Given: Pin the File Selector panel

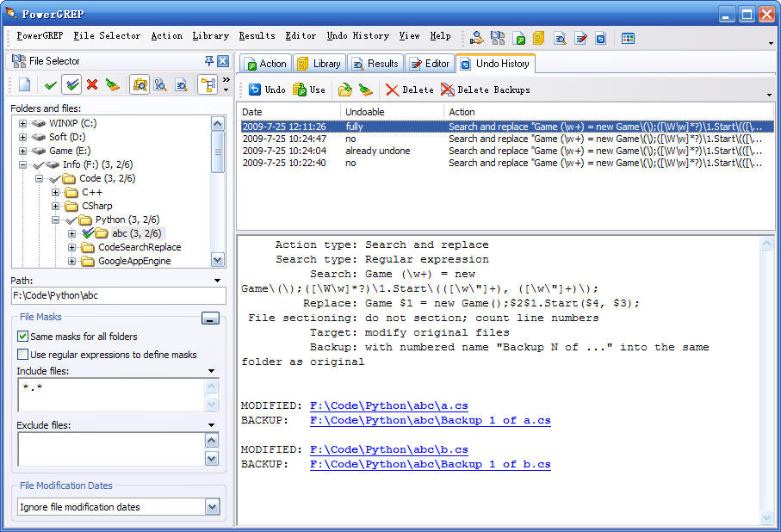Looking at the screenshot, I should pos(209,61).
